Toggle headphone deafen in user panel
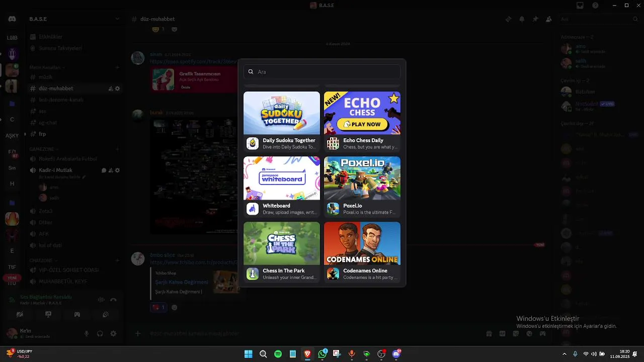This screenshot has width=644, height=362. pos(100,333)
